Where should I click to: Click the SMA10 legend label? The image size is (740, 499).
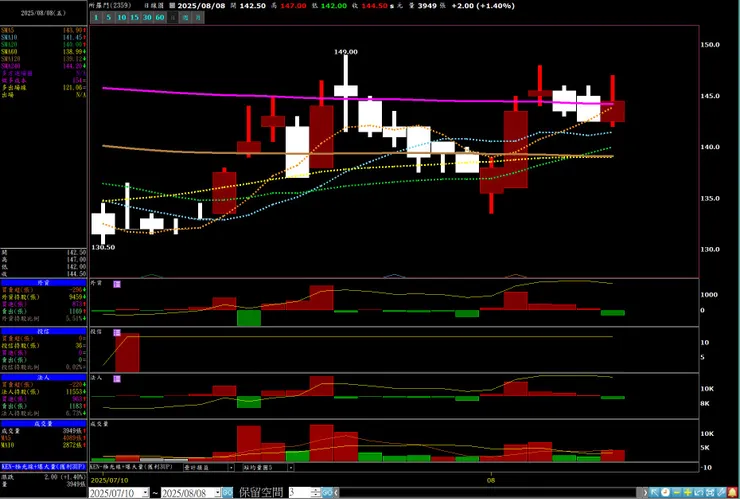[x=9, y=37]
